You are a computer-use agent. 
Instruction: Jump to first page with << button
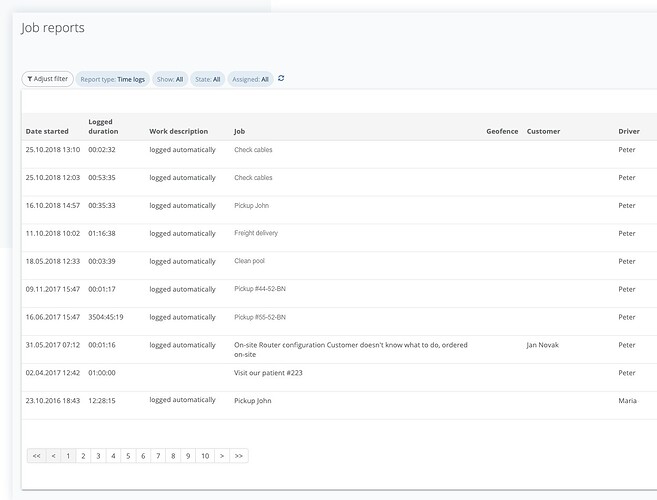36,456
